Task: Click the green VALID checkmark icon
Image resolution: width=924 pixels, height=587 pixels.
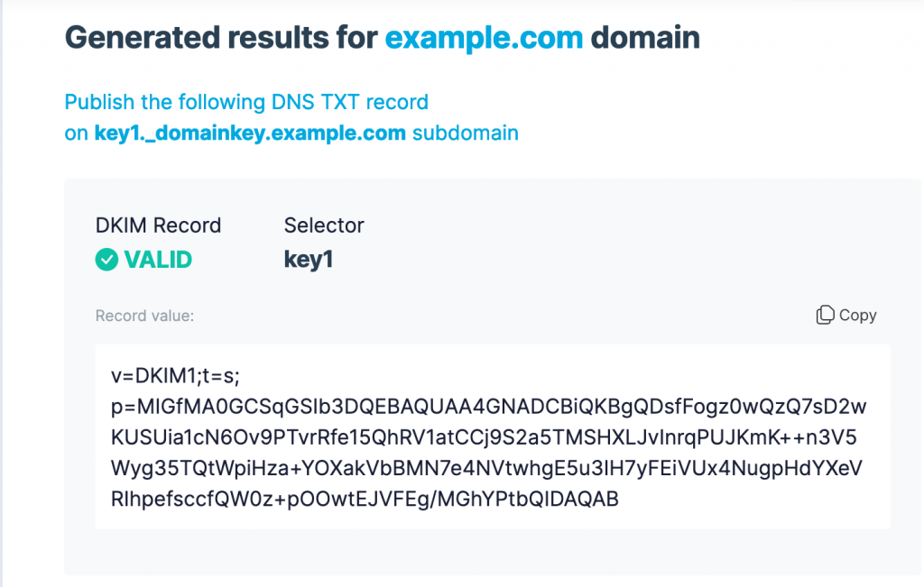Action: [x=106, y=260]
